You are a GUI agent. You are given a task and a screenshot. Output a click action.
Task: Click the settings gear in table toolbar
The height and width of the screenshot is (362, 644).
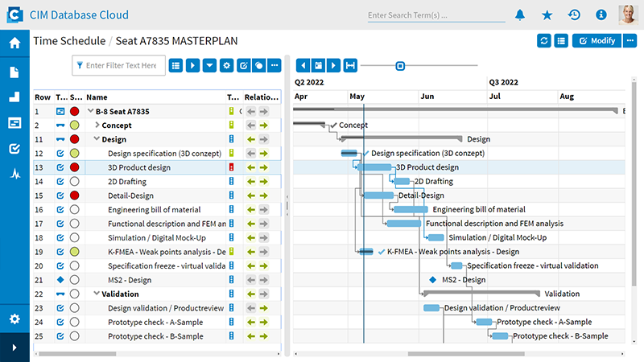pos(227,65)
